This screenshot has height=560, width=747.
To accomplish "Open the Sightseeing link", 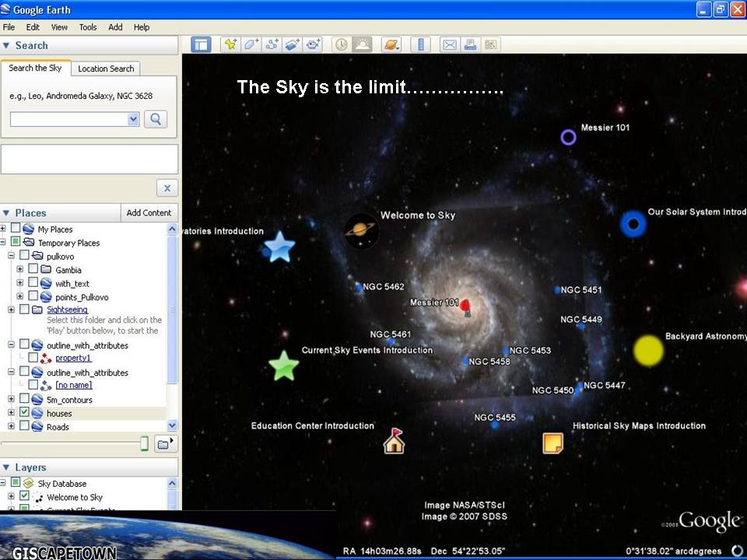I will tap(67, 310).
